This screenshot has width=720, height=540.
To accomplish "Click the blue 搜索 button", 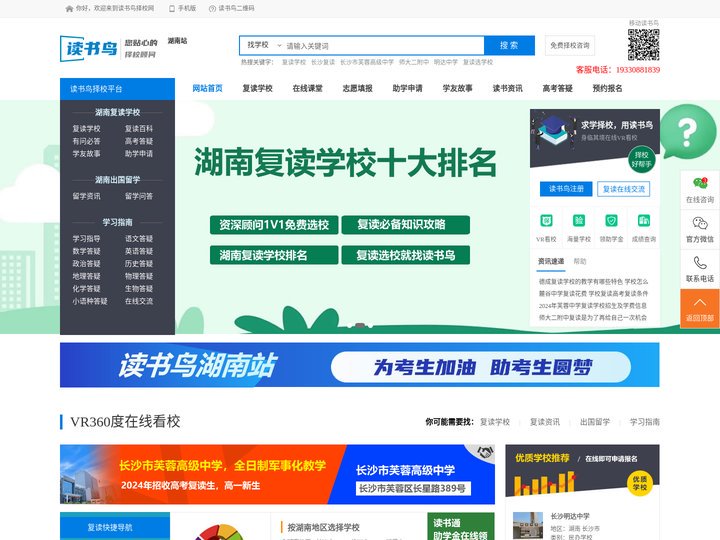I will tap(509, 45).
